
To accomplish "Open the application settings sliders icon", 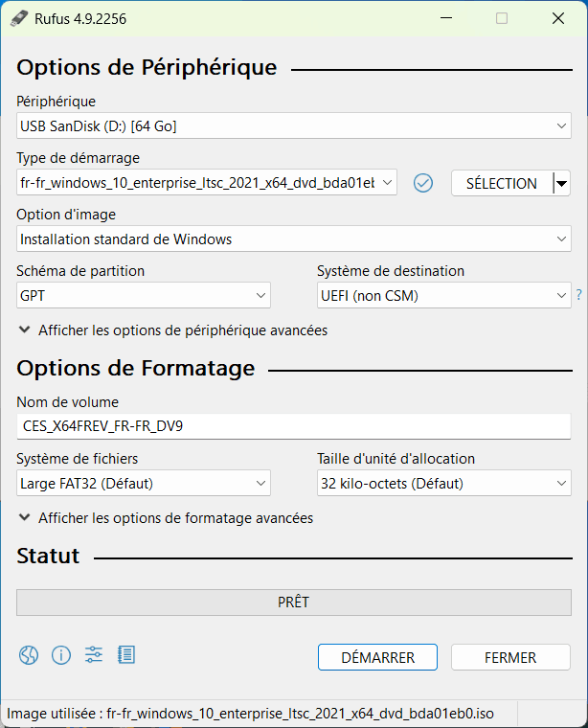I will [x=93, y=654].
